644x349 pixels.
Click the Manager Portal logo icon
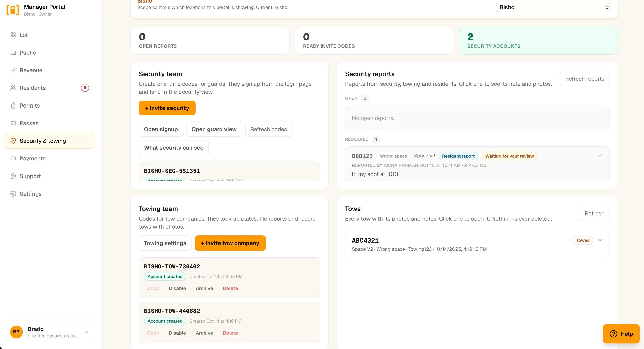point(13,10)
